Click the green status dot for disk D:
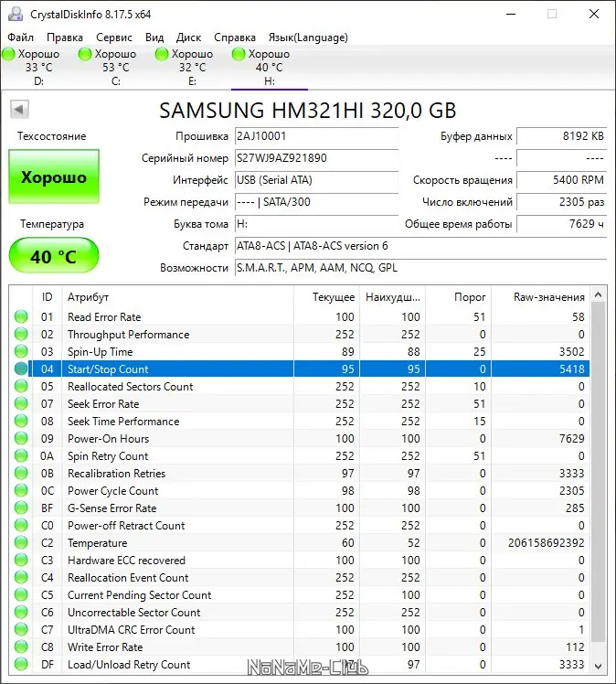Screen dimensions: 616x684 point(9,54)
